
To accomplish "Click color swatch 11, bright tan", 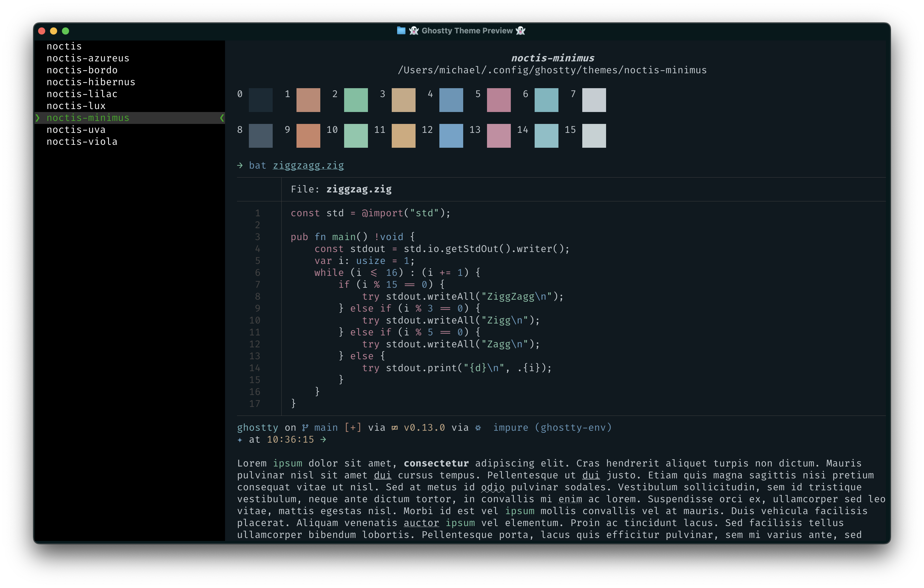I will (403, 136).
